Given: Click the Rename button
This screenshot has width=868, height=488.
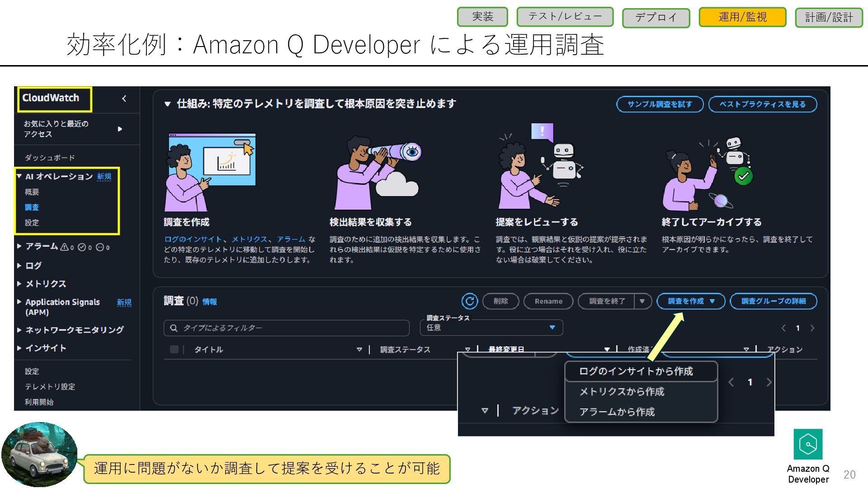Looking at the screenshot, I should coord(548,301).
